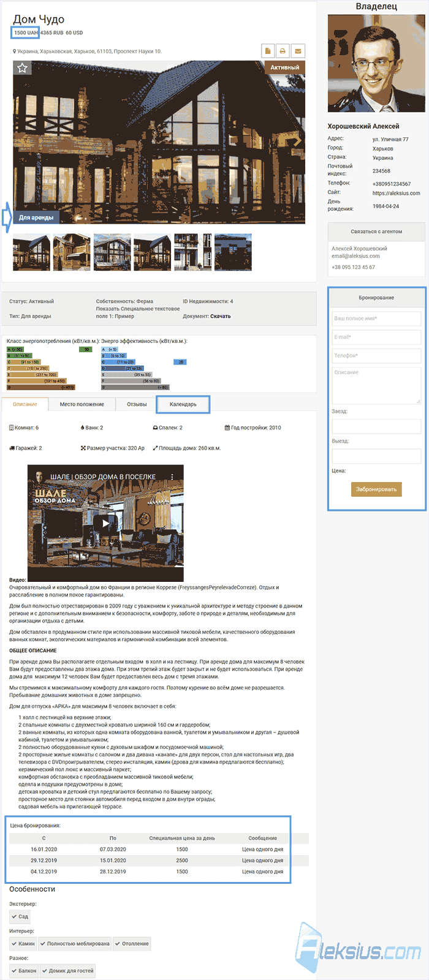This screenshot has height=980, width=429.
Task: Click the Бронирование form header
Action: [376, 298]
